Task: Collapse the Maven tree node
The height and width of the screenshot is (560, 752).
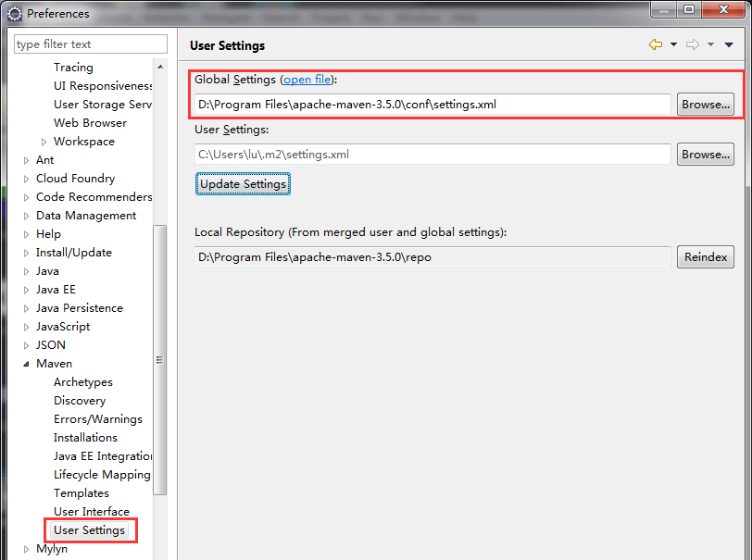Action: point(26,364)
